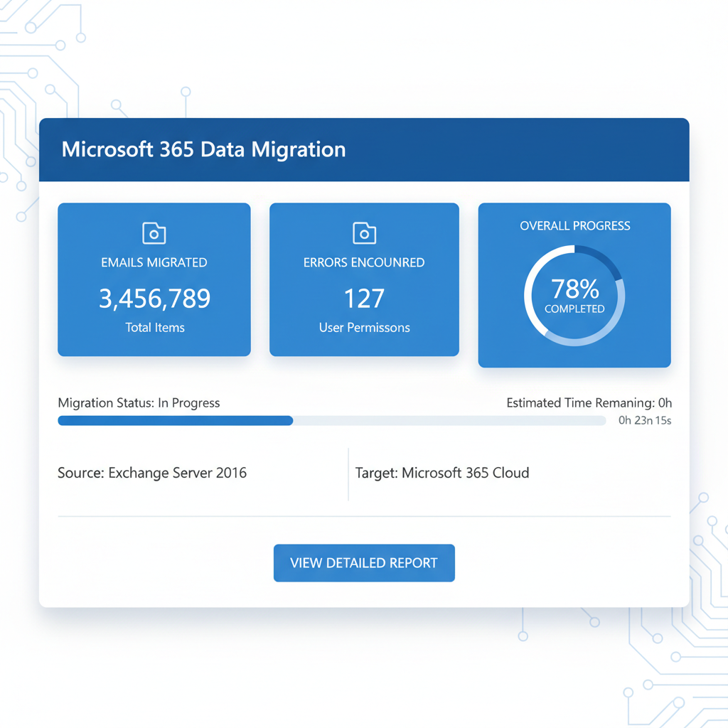This screenshot has width=728, height=728.
Task: Open the Emails Migrated card
Action: coord(154,279)
